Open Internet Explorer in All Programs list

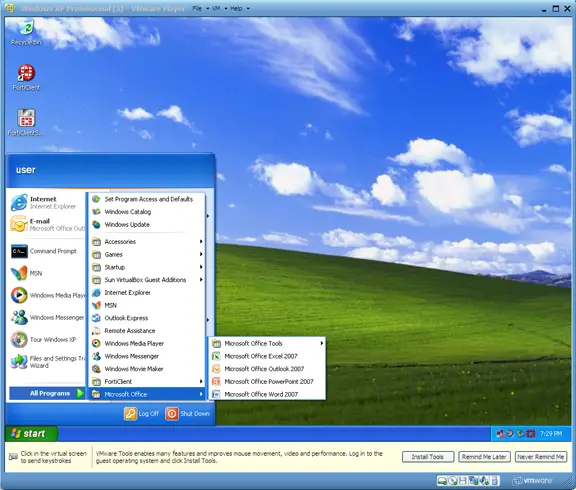(x=147, y=292)
